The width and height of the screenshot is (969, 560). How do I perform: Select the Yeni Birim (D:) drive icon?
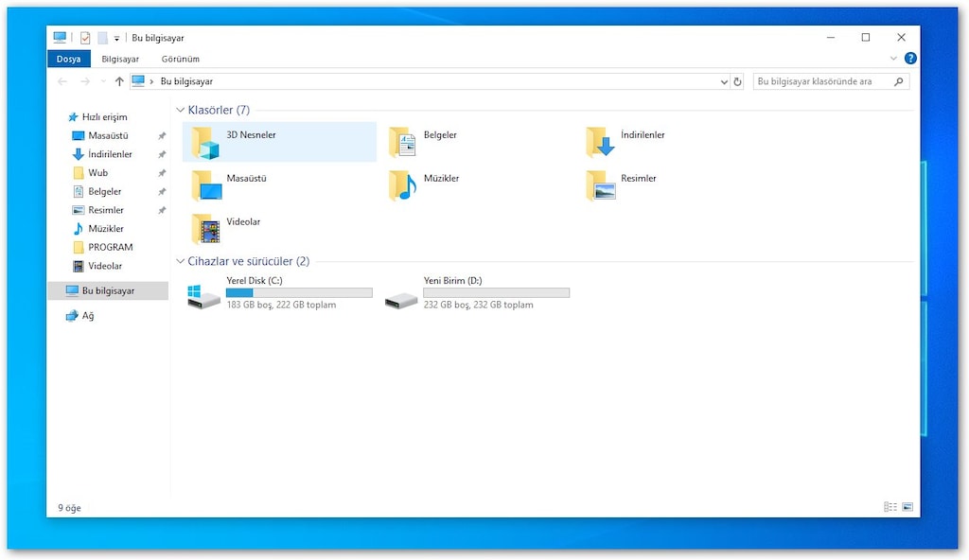(x=401, y=301)
